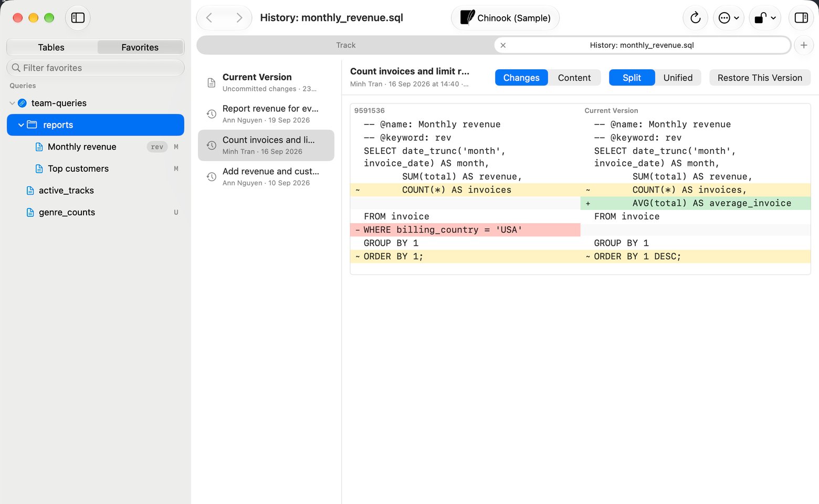The image size is (819, 504).
Task: Focus the Filter favorites search field
Action: pos(96,68)
